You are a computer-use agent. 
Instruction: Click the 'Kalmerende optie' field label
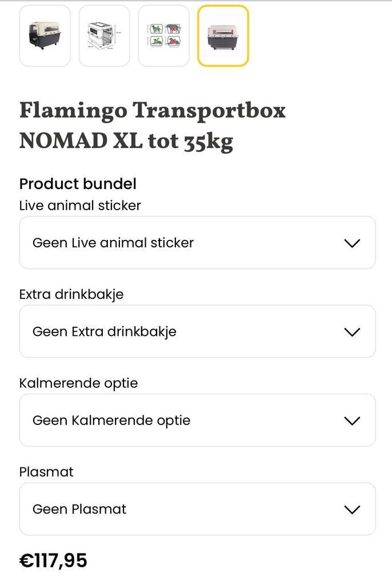pyautogui.click(x=78, y=383)
